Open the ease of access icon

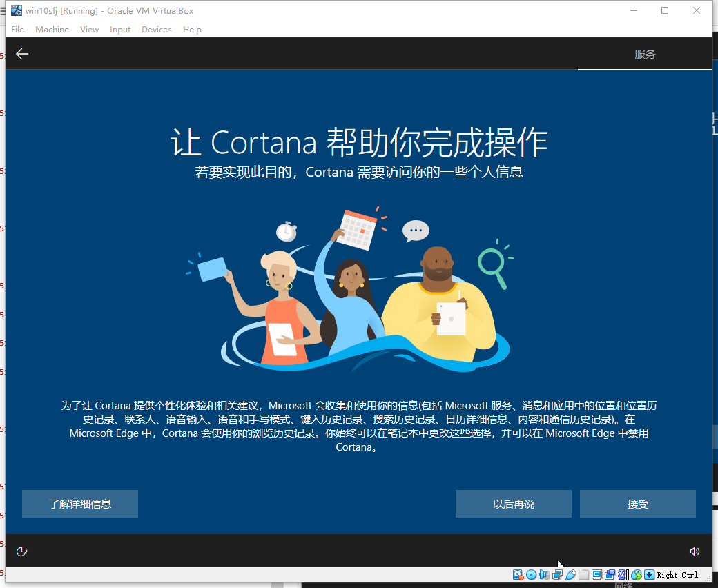tap(21, 551)
